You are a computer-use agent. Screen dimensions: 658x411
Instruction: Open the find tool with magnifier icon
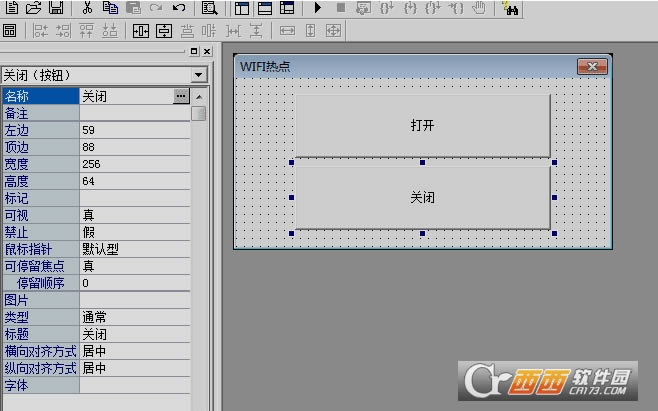[x=209, y=7]
